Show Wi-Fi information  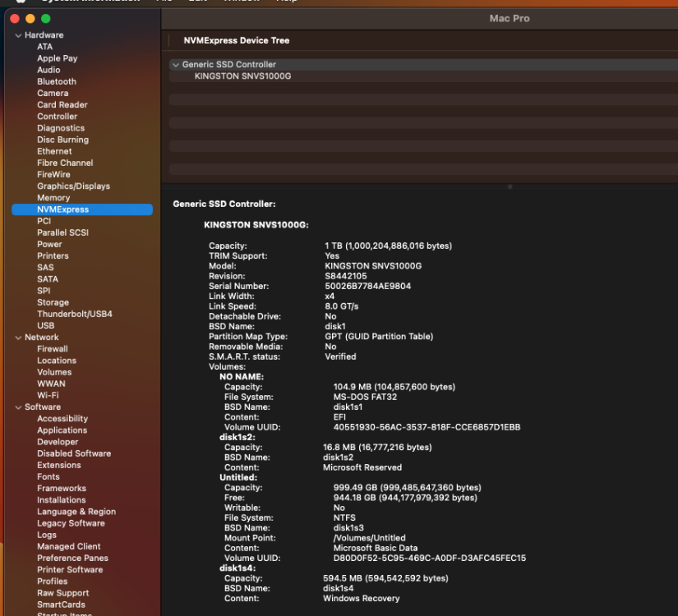click(x=48, y=396)
